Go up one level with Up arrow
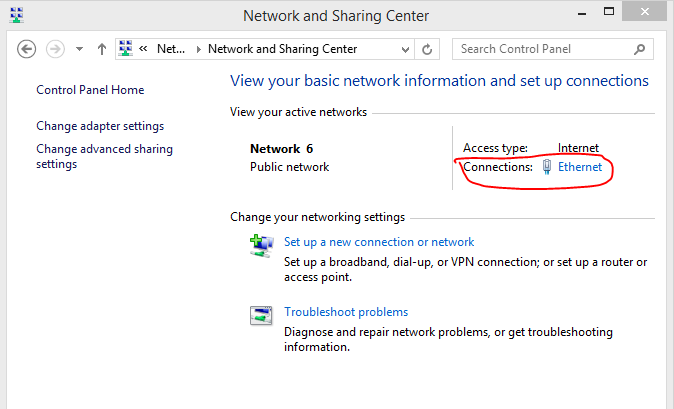The image size is (674, 409). pos(101,49)
